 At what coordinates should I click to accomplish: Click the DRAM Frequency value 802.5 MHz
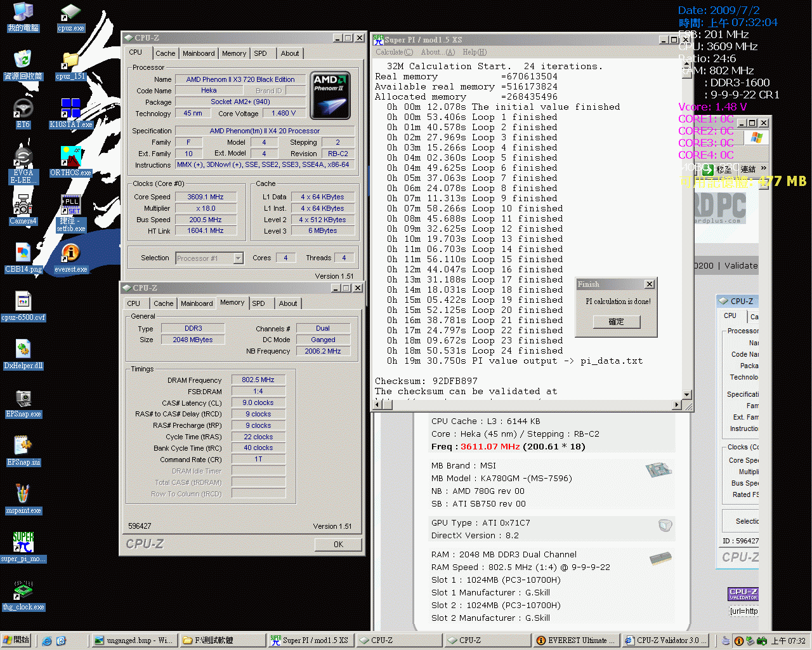(258, 380)
